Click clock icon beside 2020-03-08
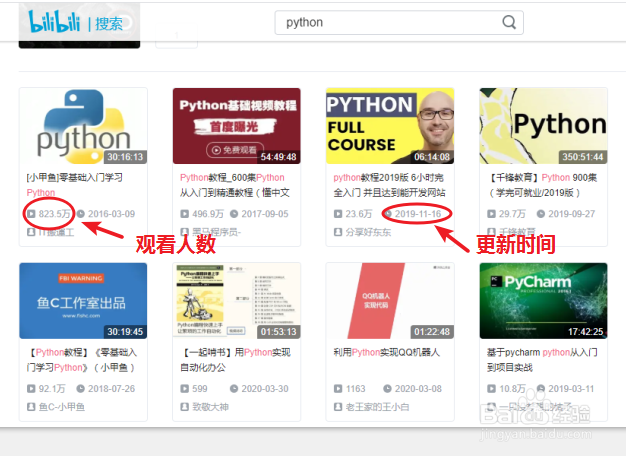This screenshot has height=456, width=626. (x=387, y=389)
